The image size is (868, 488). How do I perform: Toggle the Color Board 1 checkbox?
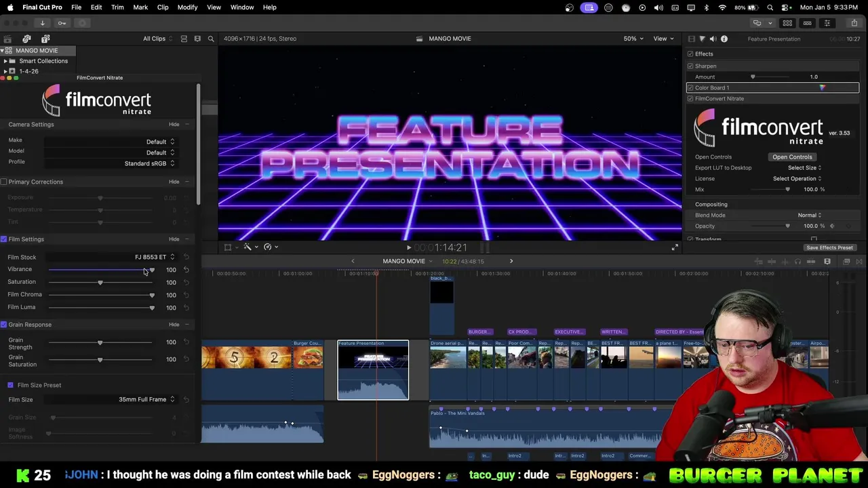click(690, 87)
